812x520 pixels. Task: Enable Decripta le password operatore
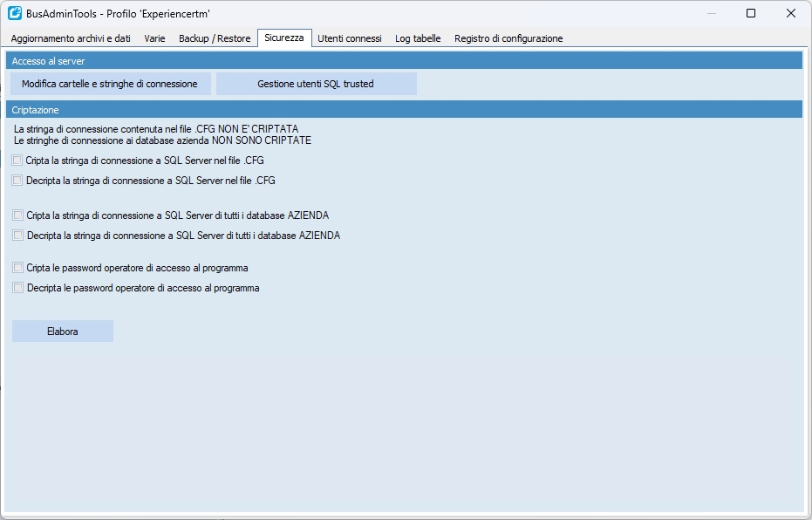click(x=17, y=287)
